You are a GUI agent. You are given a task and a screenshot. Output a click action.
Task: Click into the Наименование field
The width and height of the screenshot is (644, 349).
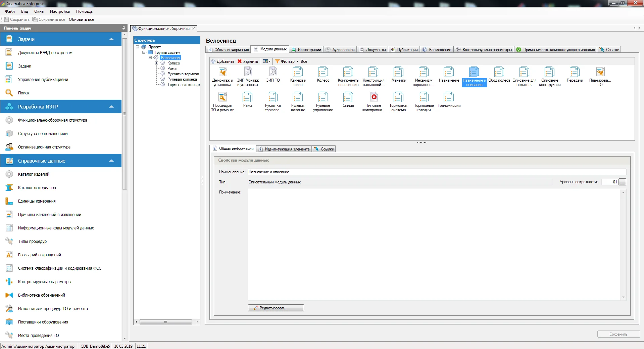coord(437,172)
